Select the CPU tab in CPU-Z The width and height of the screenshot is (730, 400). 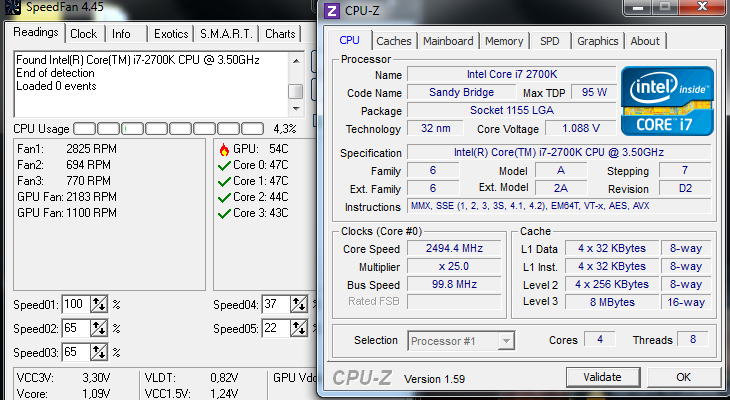(x=350, y=40)
